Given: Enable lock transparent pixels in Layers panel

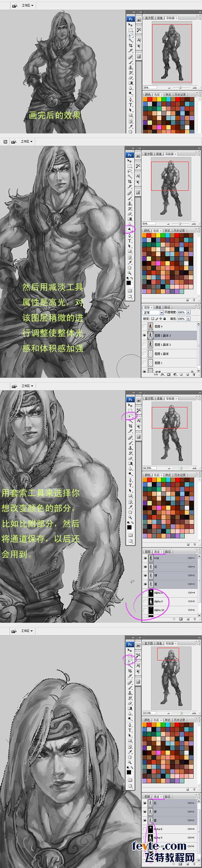Looking at the screenshot, I should coord(152,318).
